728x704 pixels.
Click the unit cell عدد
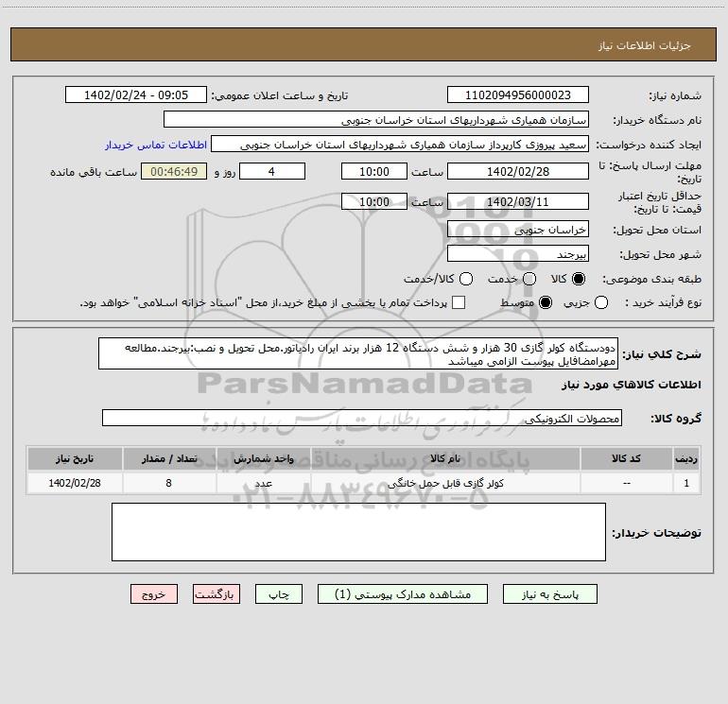[x=263, y=483]
